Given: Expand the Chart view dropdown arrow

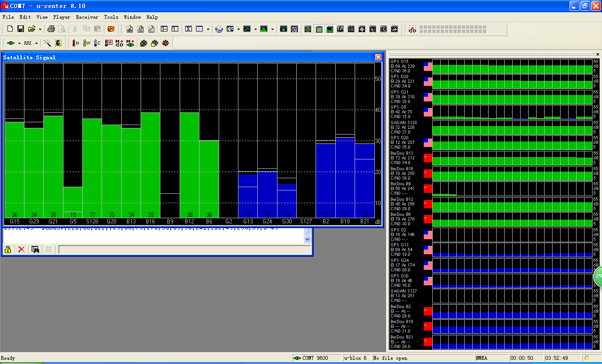Looking at the screenshot, I should [x=255, y=29].
